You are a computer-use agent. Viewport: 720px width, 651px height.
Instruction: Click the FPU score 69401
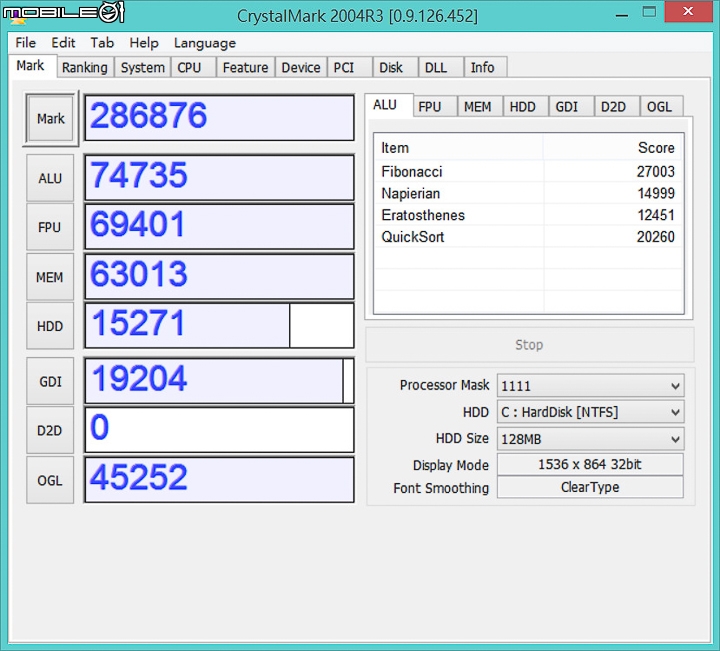(219, 227)
